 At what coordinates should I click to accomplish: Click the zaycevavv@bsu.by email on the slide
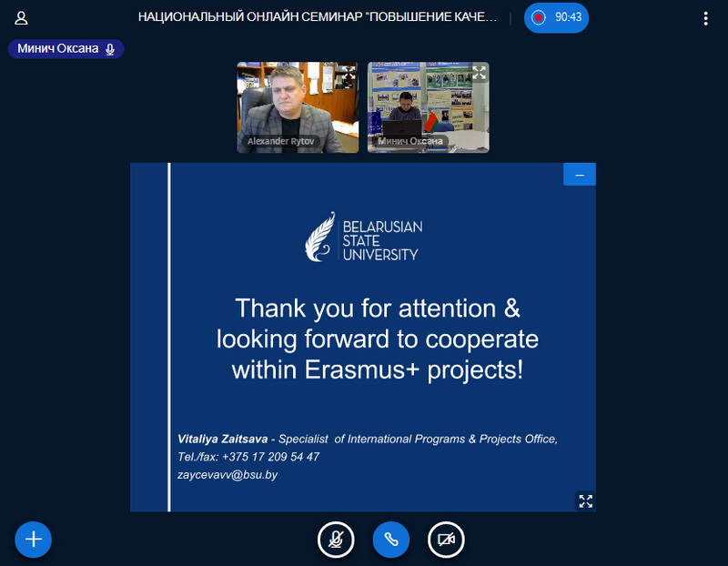pos(227,474)
